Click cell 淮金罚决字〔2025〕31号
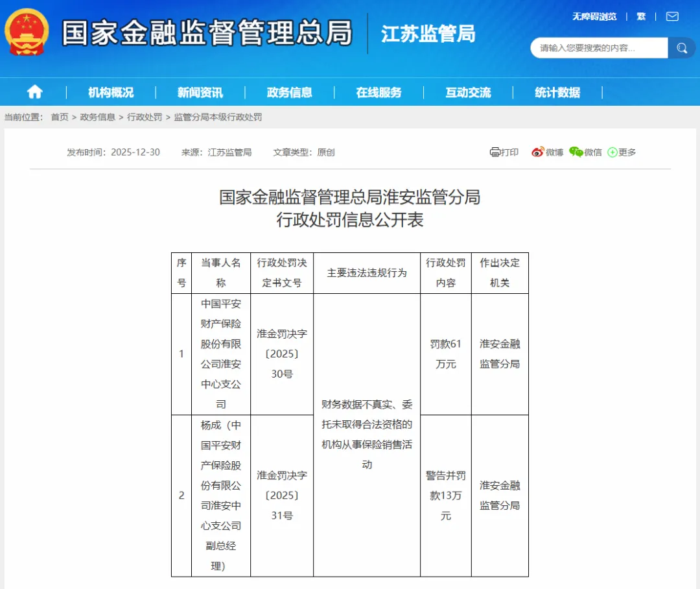 point(282,496)
